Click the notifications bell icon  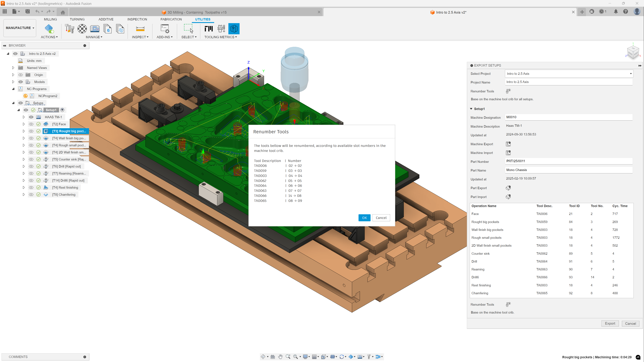(616, 12)
